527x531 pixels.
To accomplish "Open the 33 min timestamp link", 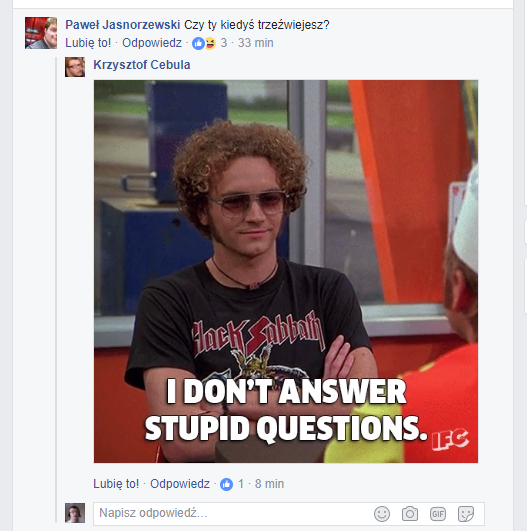I will 255,43.
